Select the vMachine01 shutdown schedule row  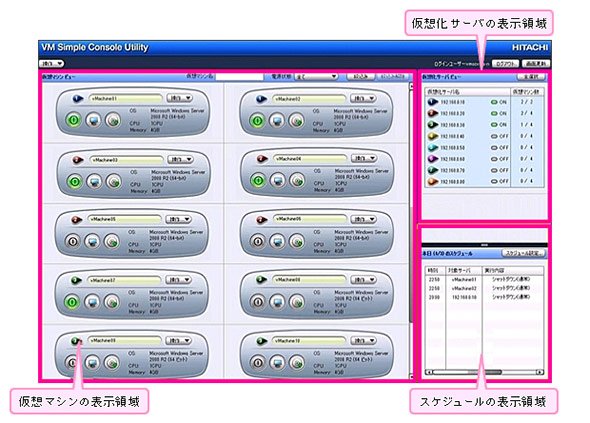pyautogui.click(x=485, y=279)
